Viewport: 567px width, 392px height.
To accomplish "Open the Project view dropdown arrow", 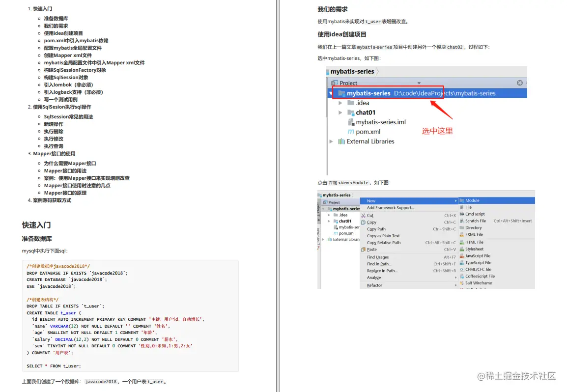I will point(419,83).
